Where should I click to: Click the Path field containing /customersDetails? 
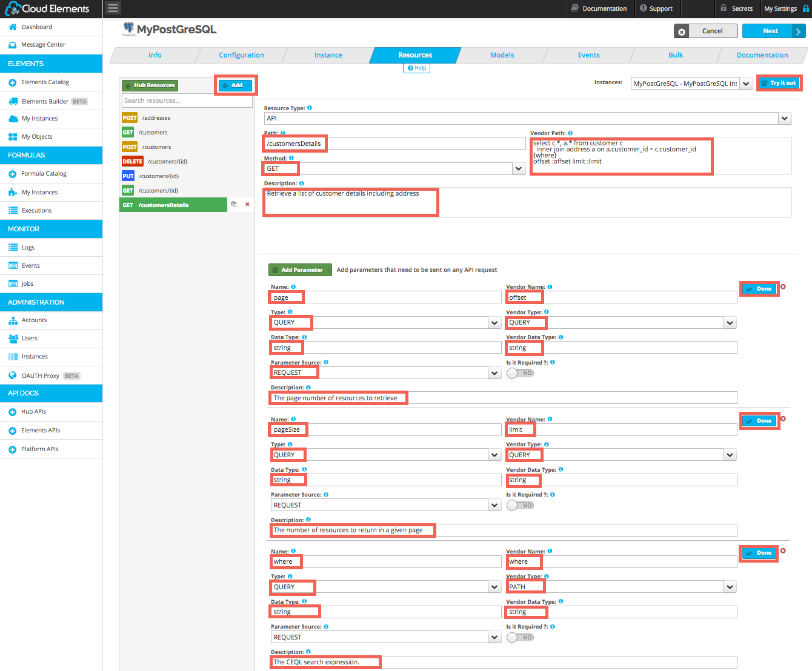click(394, 144)
